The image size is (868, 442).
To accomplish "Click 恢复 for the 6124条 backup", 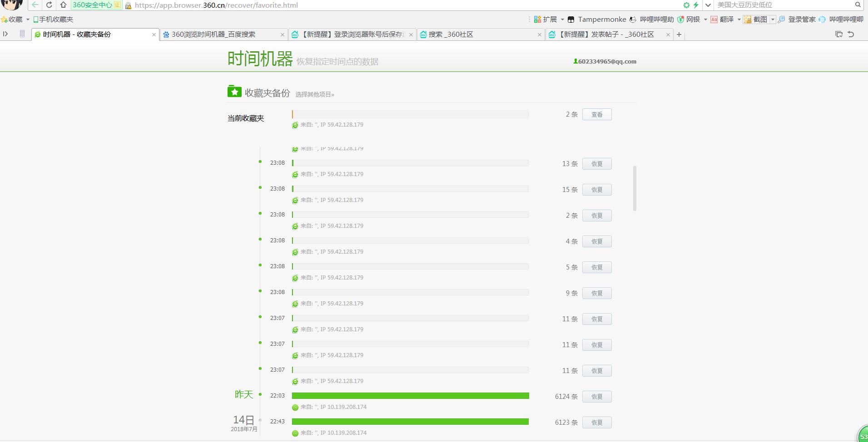I will tap(597, 397).
